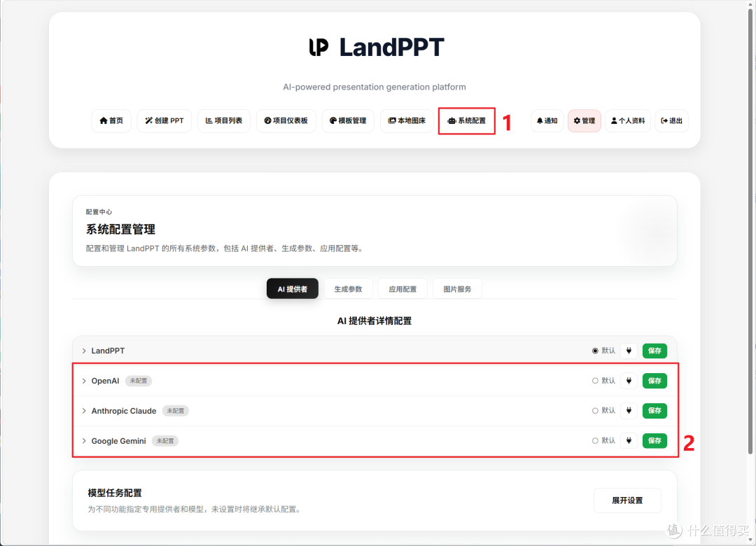Open 通知 notifications bell
Viewport: 756px width, 546px height.
point(547,120)
